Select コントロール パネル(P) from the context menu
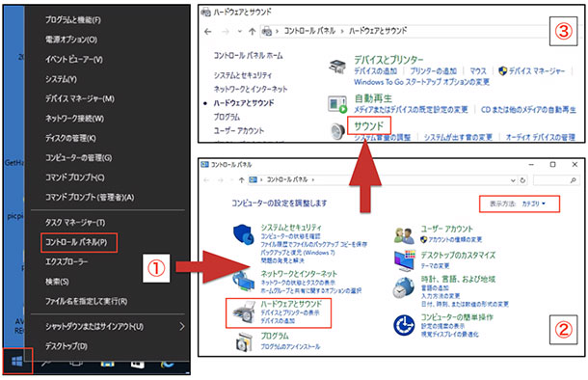 coord(76,242)
